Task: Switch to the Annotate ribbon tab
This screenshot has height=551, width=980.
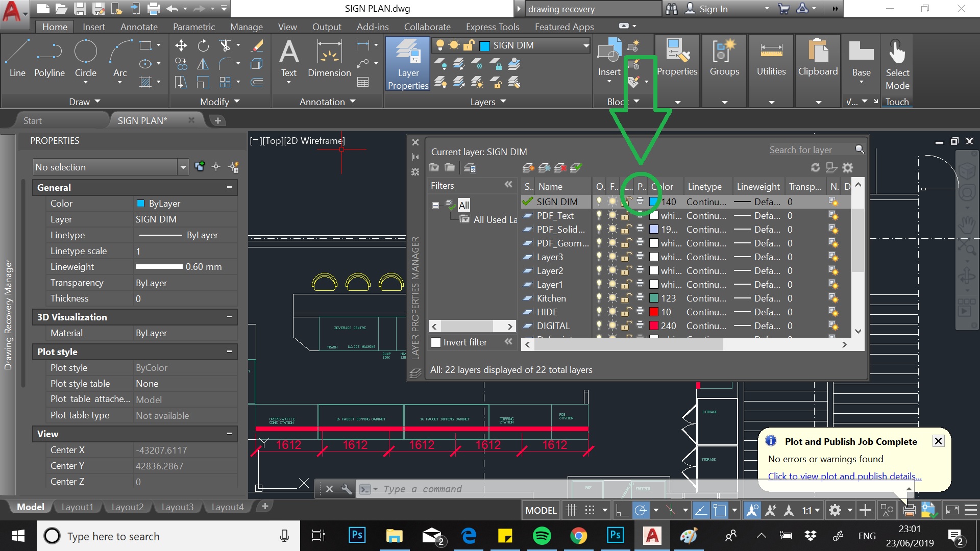Action: 139,27
